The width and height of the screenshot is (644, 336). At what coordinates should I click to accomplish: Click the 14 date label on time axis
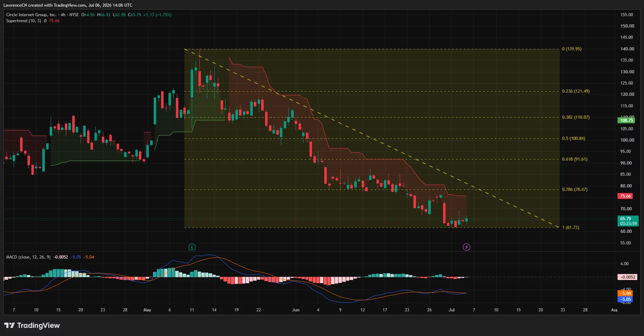[214, 310]
